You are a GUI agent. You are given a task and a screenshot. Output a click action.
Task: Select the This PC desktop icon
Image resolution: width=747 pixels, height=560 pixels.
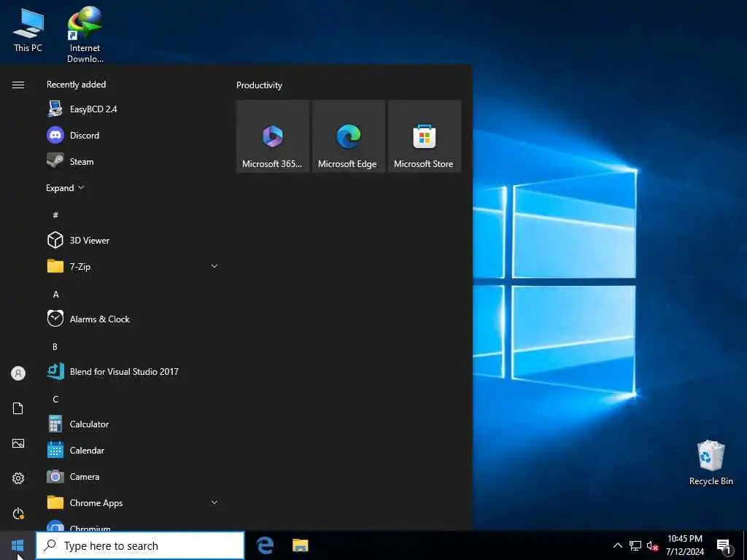coord(28,30)
